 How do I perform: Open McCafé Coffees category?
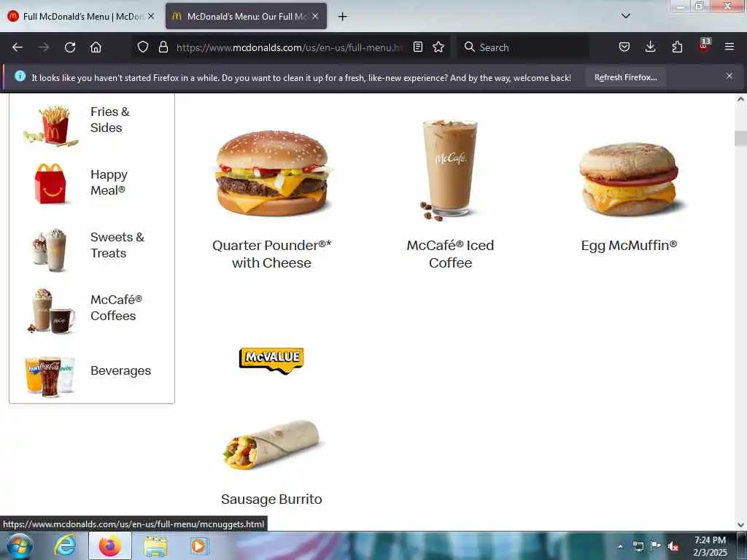pyautogui.click(x=91, y=309)
